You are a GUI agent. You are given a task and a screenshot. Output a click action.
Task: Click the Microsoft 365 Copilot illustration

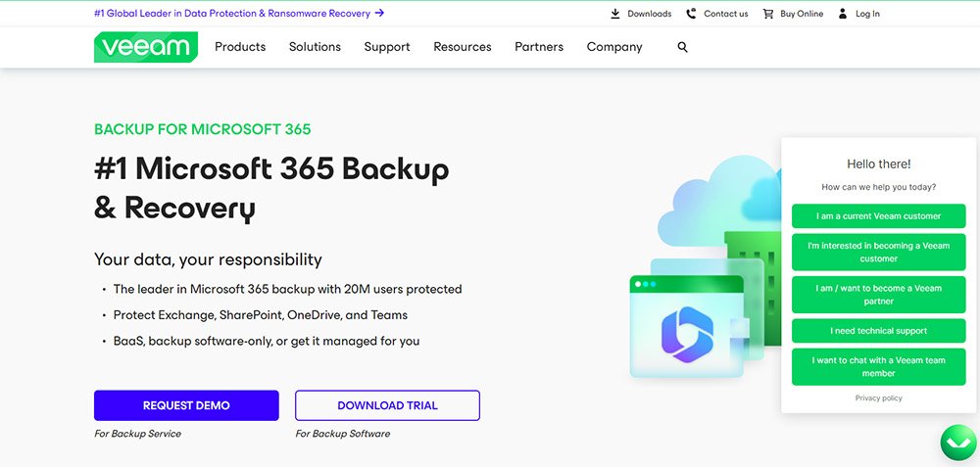(x=687, y=335)
